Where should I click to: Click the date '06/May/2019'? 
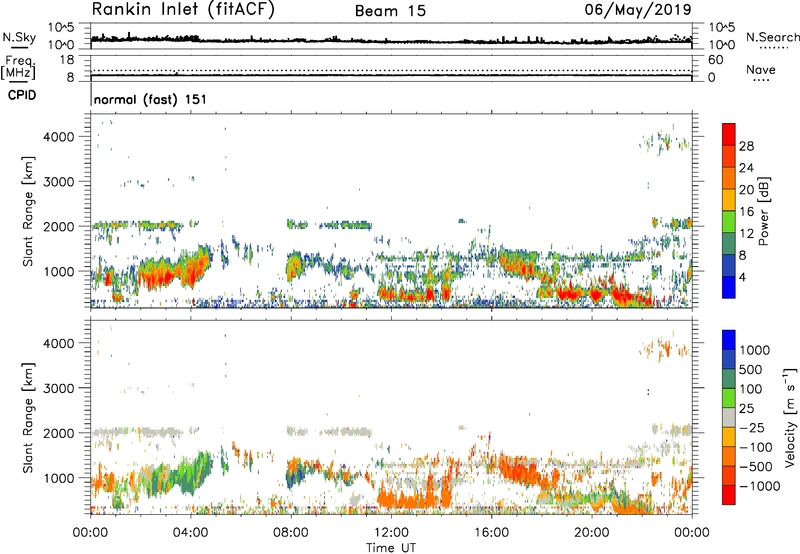[638, 9]
